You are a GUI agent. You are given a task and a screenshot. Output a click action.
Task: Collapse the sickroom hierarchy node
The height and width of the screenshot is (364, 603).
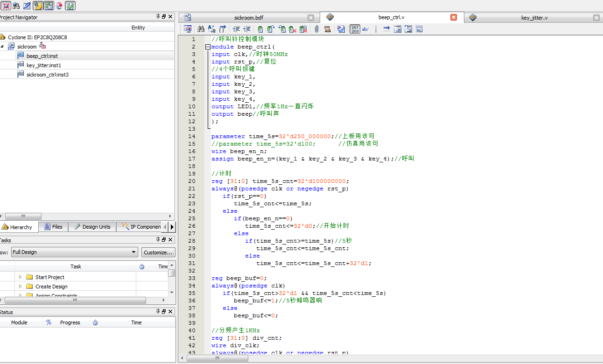(x=2, y=47)
